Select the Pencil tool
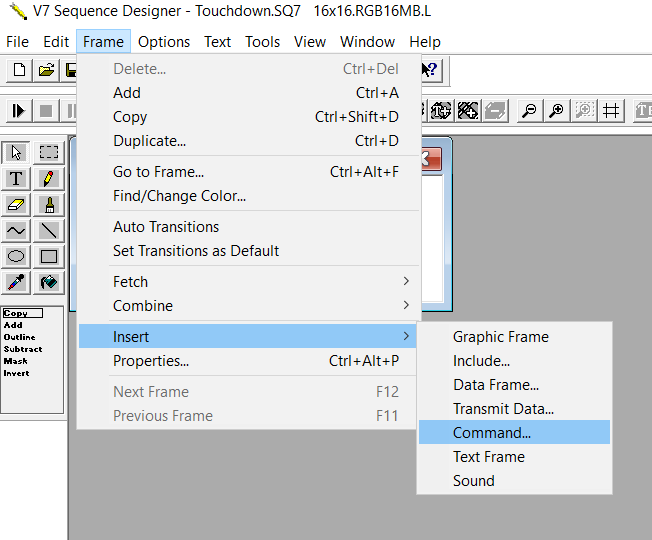 tap(49, 179)
